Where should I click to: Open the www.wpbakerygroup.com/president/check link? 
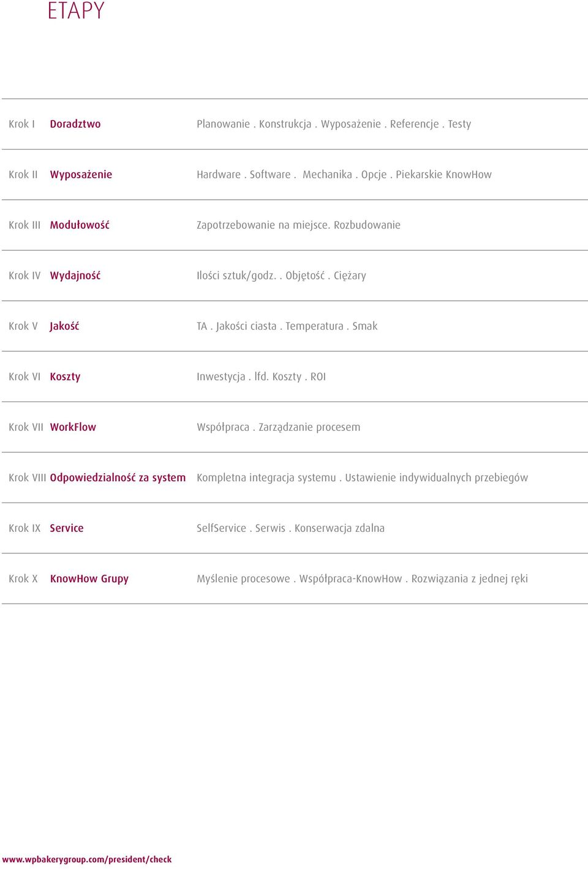click(x=87, y=859)
